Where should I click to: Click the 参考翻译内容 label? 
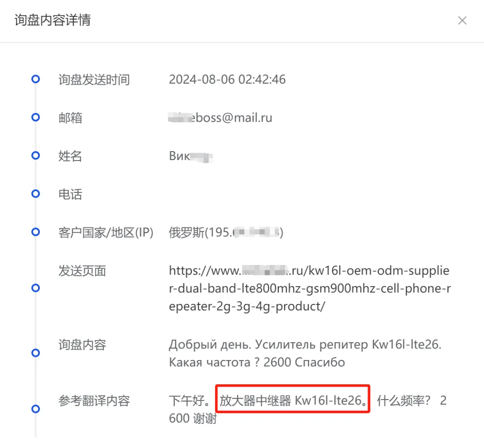point(94,401)
